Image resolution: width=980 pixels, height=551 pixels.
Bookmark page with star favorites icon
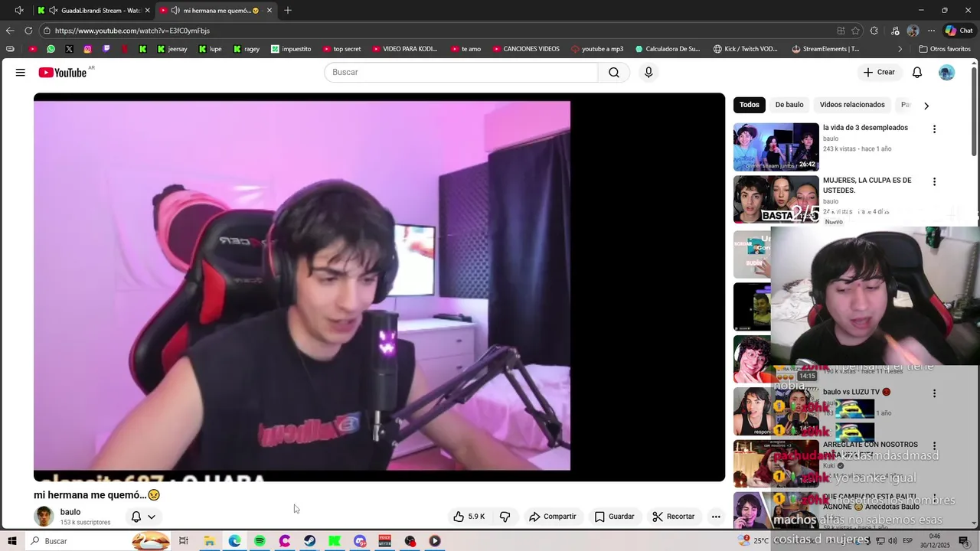(855, 31)
